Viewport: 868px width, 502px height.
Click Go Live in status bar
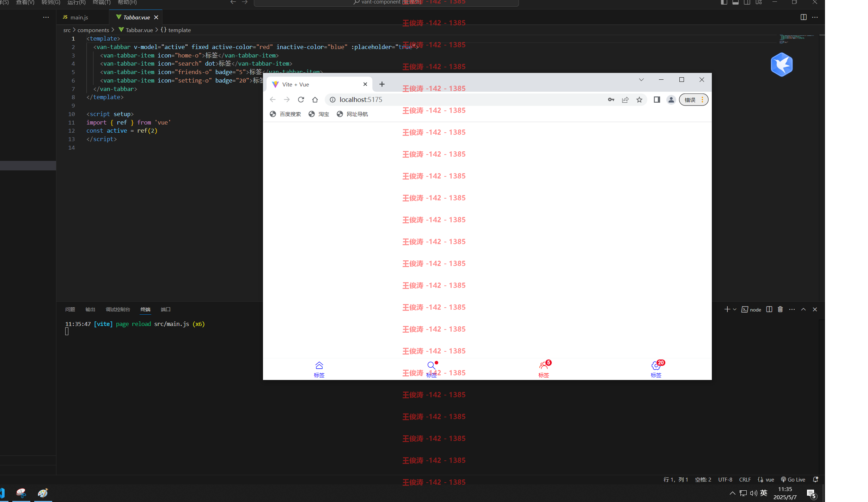tap(793, 480)
